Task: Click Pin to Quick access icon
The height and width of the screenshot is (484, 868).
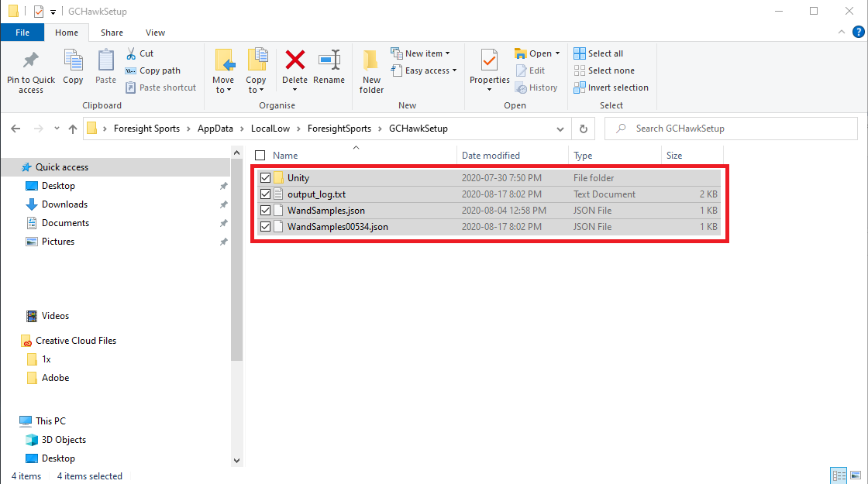Action: pyautogui.click(x=30, y=61)
